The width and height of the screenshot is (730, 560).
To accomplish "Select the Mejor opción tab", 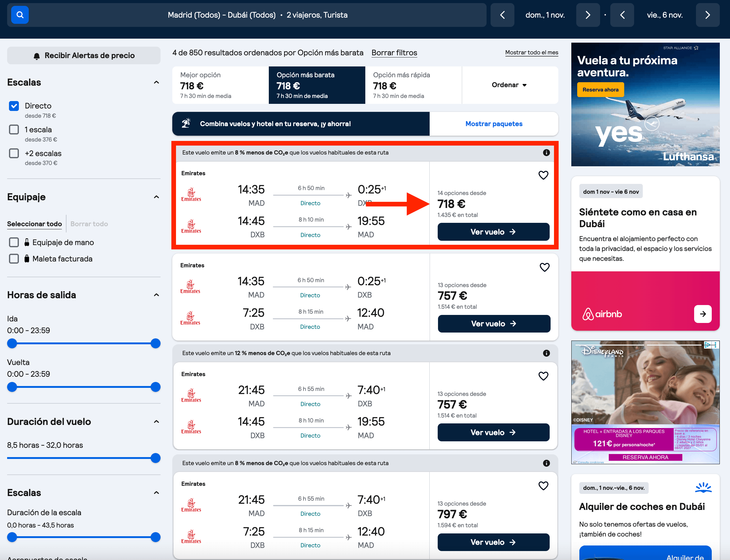I will tap(221, 85).
